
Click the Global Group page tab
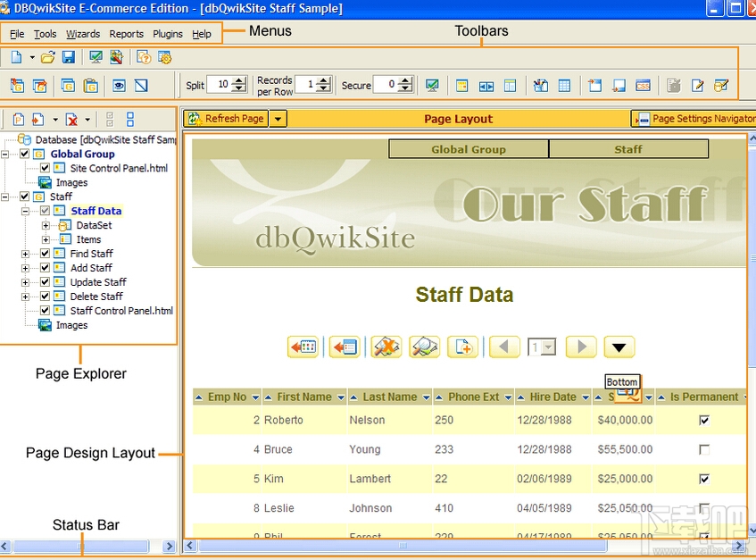tap(469, 149)
